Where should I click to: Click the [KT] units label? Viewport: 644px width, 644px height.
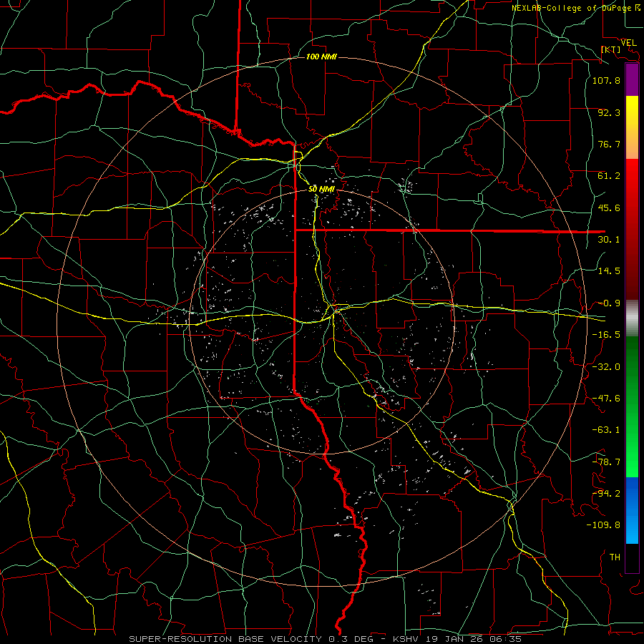coord(611,49)
